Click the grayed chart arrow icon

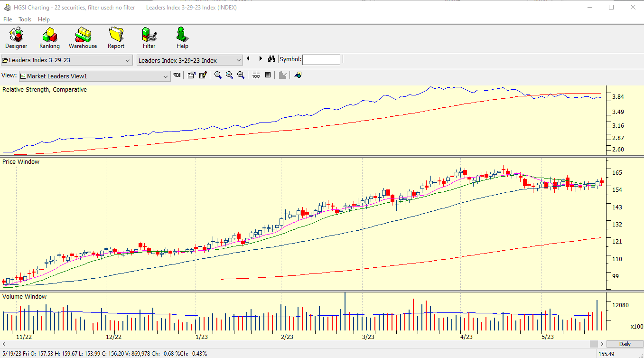coord(283,75)
